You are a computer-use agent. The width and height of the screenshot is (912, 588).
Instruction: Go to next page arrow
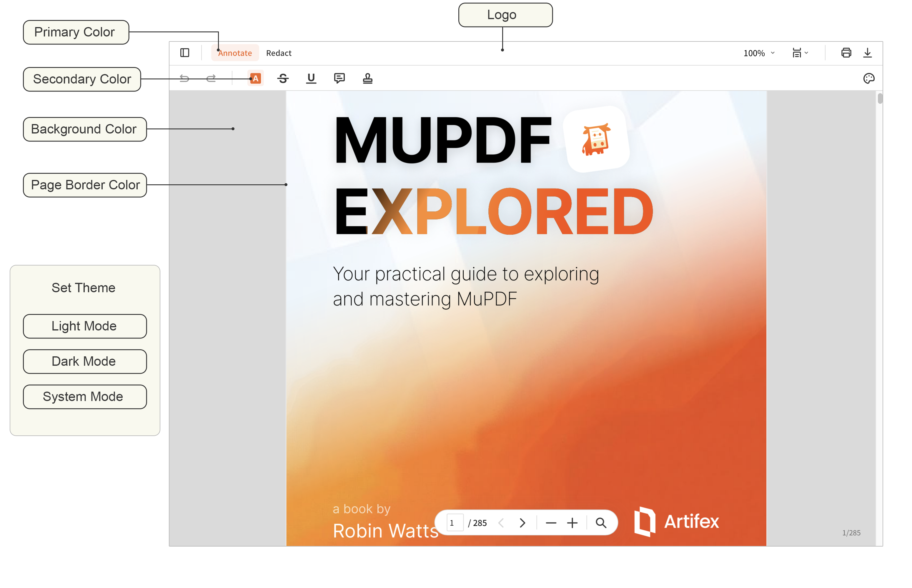point(522,523)
